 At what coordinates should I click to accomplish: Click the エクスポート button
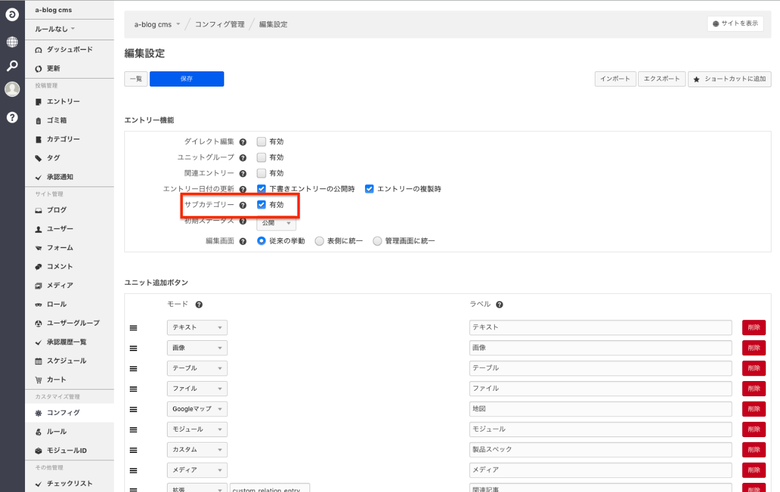[x=662, y=79]
